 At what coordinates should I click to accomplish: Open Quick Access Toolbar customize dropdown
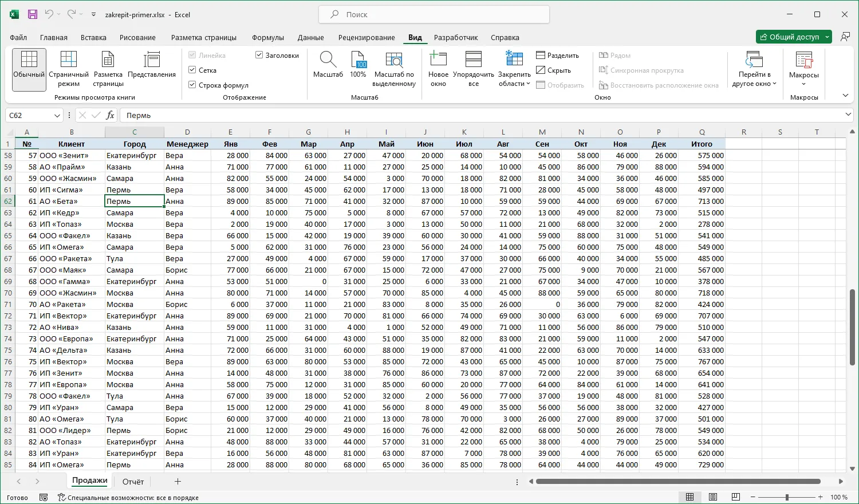click(x=94, y=14)
